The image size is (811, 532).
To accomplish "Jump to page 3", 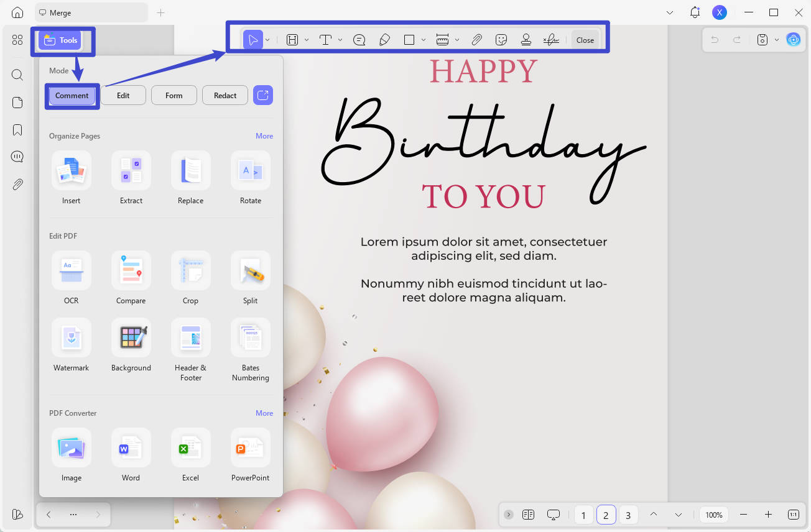I will (x=628, y=515).
